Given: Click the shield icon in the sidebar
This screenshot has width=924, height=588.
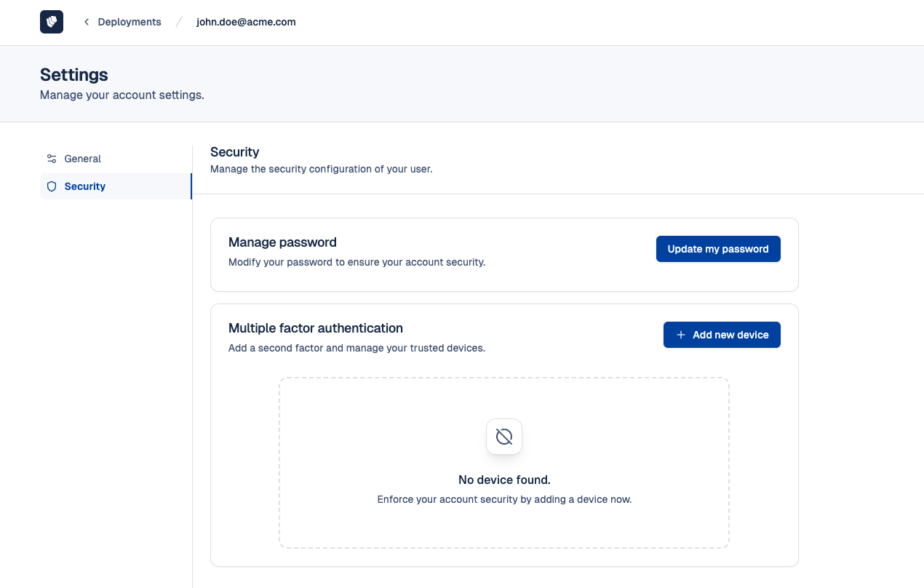Looking at the screenshot, I should point(52,186).
